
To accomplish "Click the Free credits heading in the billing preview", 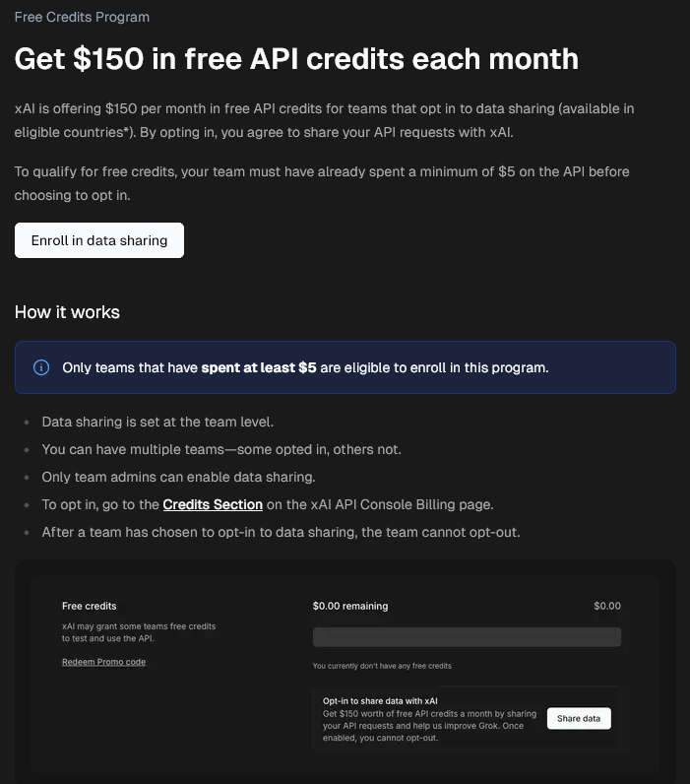I will point(89,606).
